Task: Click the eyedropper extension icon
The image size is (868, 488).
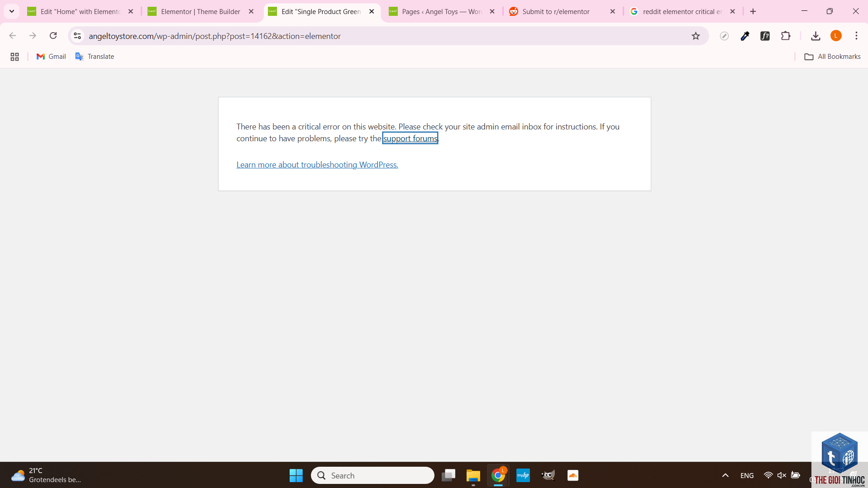Action: (745, 36)
